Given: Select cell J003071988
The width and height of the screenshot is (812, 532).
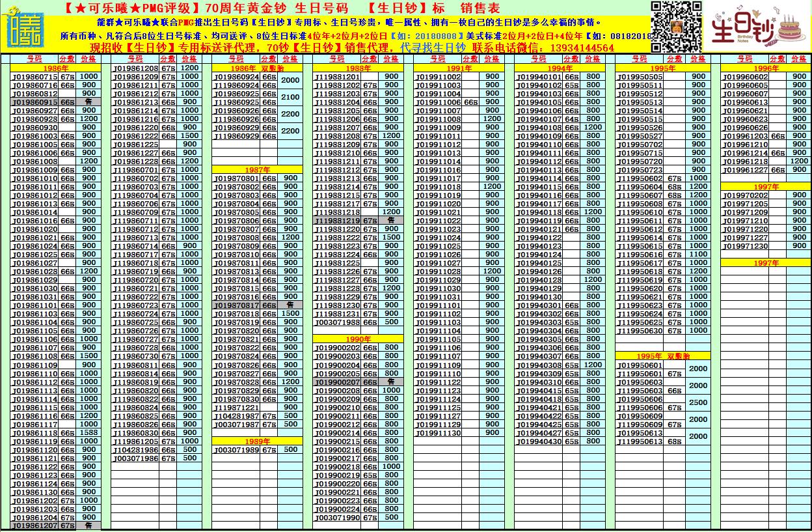Looking at the screenshot, I should pyautogui.click(x=338, y=322).
